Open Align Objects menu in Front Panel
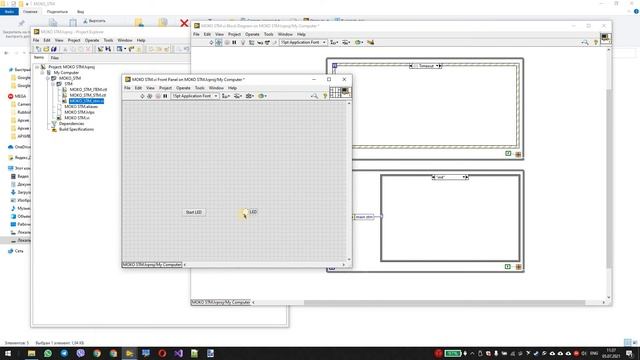The width and height of the screenshot is (640, 360). pos(226,96)
